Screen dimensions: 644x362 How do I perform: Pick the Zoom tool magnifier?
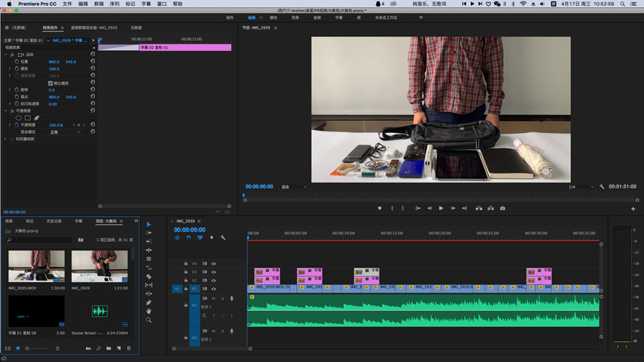pos(149,320)
